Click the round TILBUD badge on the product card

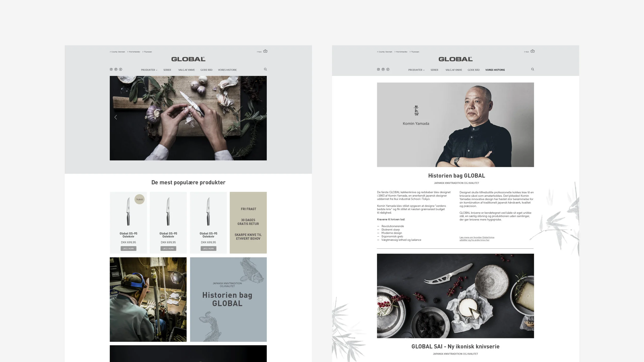139,199
